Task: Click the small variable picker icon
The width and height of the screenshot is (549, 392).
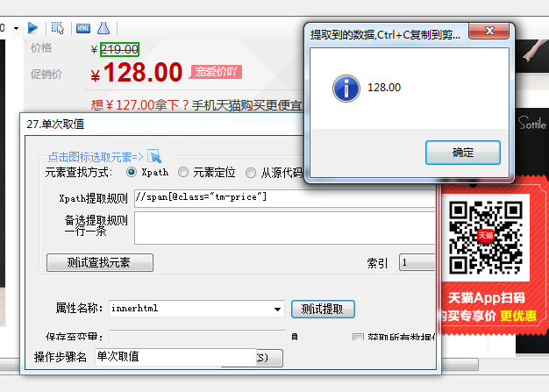Action: click(x=295, y=337)
